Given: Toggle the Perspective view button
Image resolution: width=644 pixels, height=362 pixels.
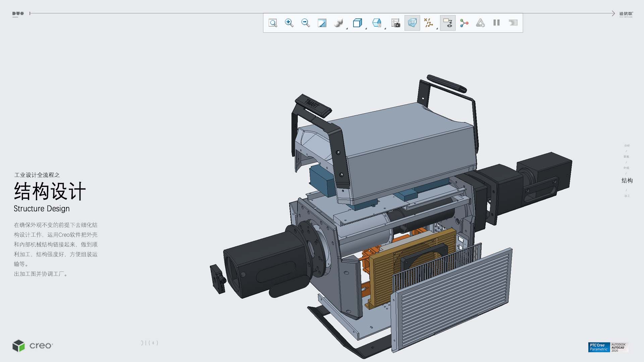Looking at the screenshot, I should pos(412,23).
